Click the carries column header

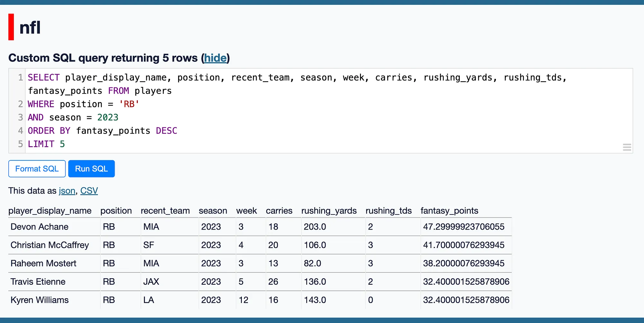[279, 211]
